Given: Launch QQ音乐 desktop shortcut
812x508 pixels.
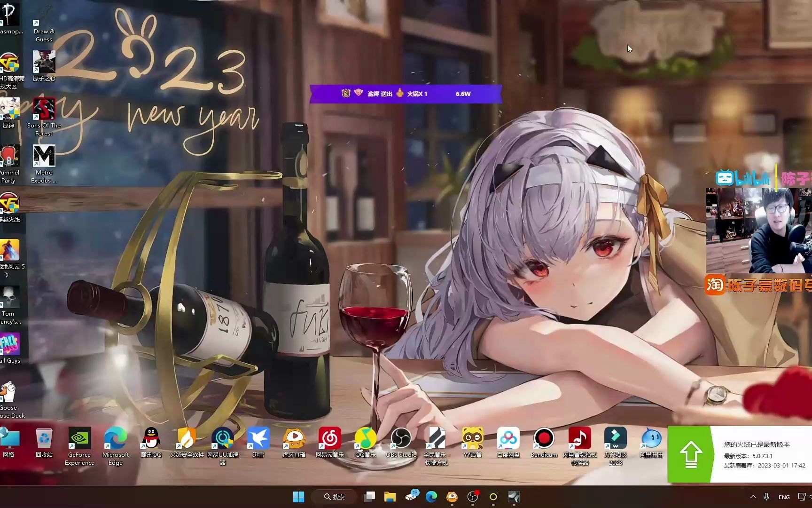Looking at the screenshot, I should [366, 442].
